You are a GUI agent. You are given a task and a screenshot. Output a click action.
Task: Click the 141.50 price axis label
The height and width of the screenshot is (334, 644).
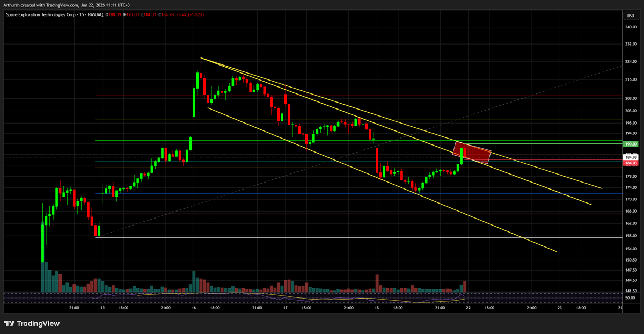point(631,291)
